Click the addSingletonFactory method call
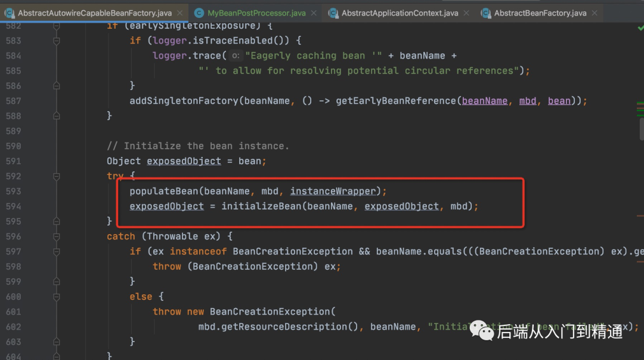 (x=184, y=101)
